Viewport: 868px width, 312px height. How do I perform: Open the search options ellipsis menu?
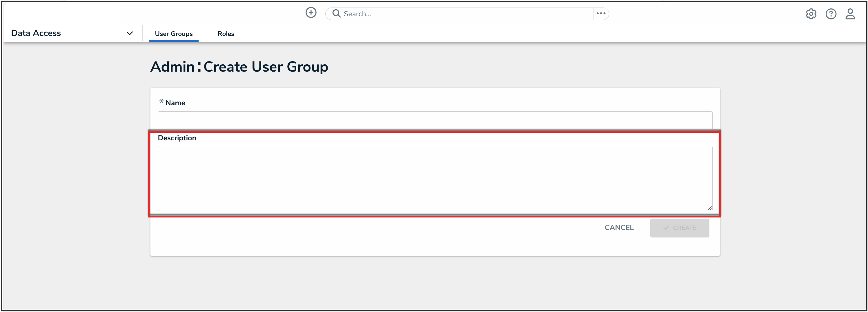[601, 13]
